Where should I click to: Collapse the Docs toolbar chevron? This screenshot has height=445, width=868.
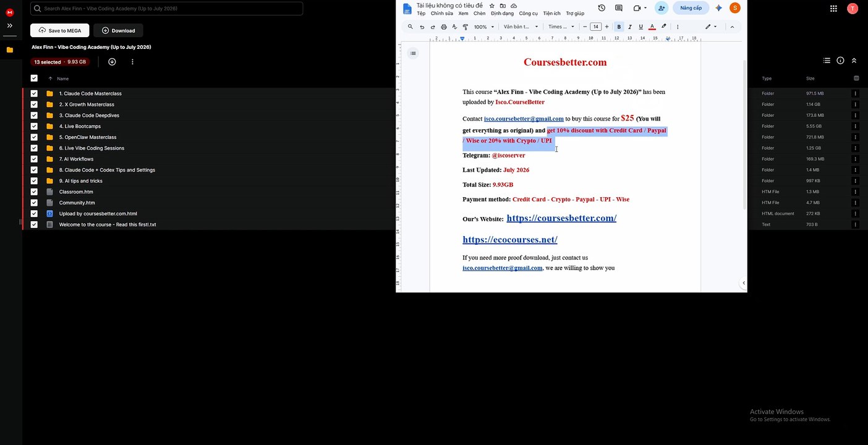pos(732,27)
